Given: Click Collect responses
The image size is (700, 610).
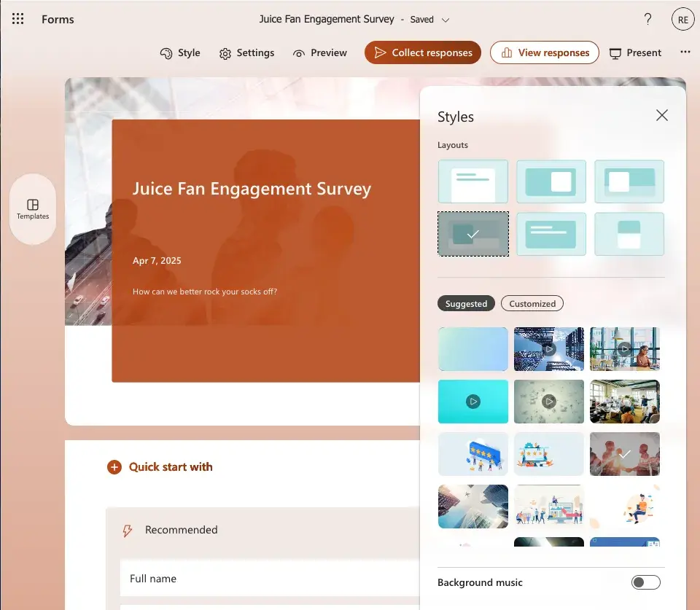Looking at the screenshot, I should (x=422, y=52).
